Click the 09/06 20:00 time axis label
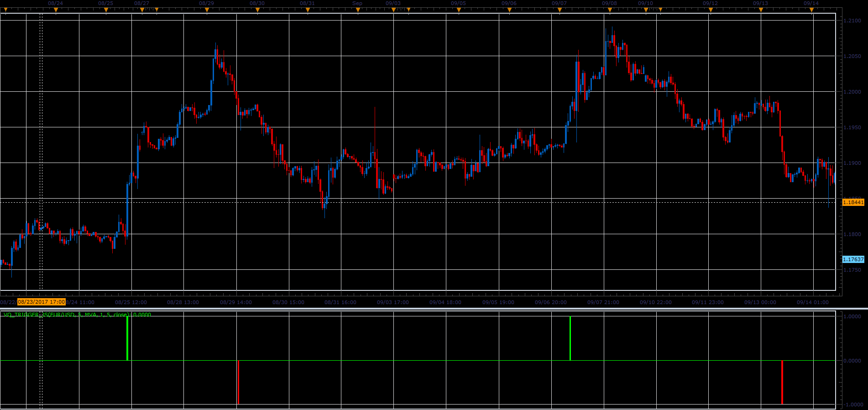This screenshot has height=410, width=868. tap(551, 302)
